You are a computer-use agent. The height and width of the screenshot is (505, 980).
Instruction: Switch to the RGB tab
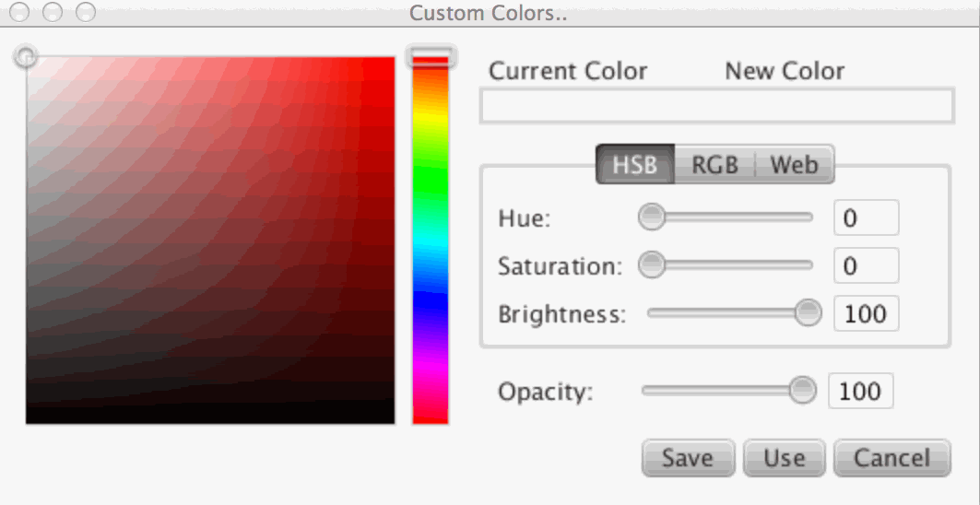714,165
